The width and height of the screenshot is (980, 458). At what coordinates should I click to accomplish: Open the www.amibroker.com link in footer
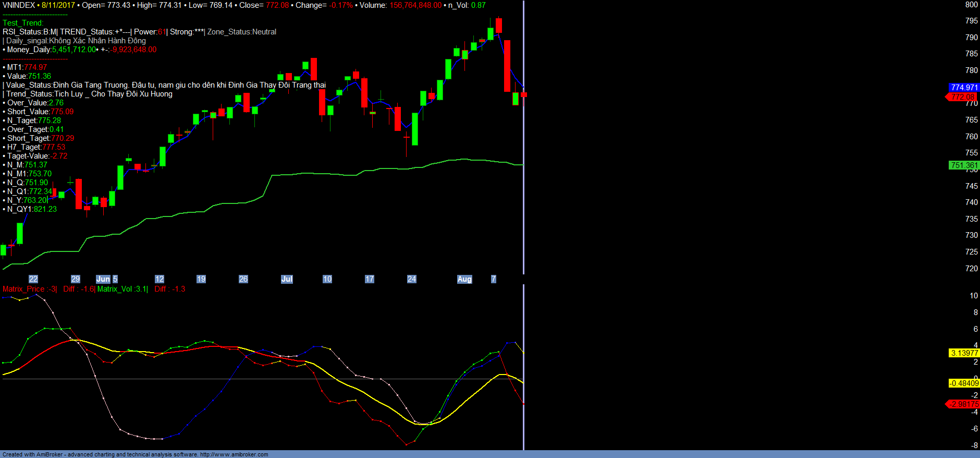coord(234,454)
